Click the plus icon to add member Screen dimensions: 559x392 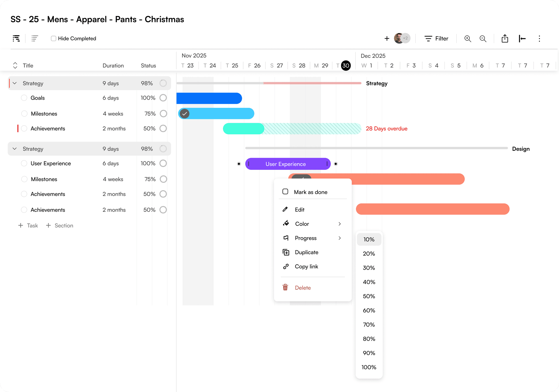pyautogui.click(x=386, y=38)
